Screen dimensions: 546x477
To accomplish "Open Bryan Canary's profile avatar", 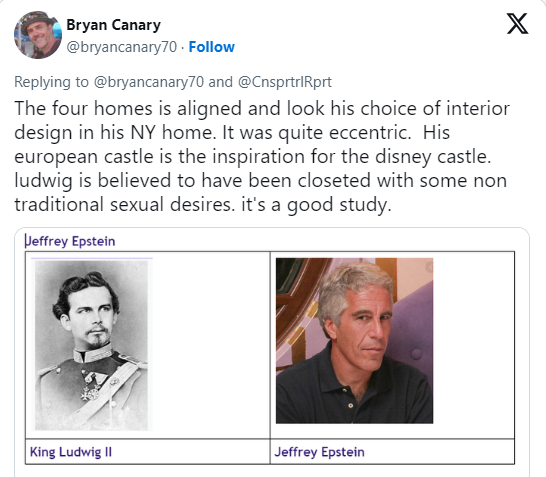I will [38, 35].
